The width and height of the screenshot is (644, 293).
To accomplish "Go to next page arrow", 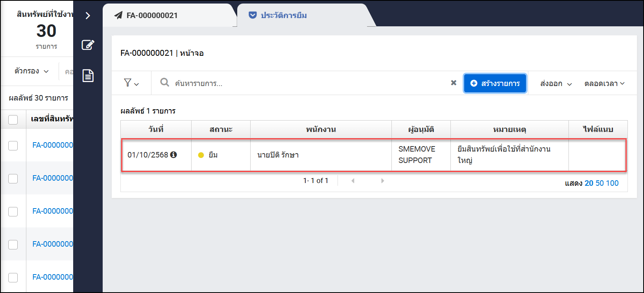I will 382,181.
